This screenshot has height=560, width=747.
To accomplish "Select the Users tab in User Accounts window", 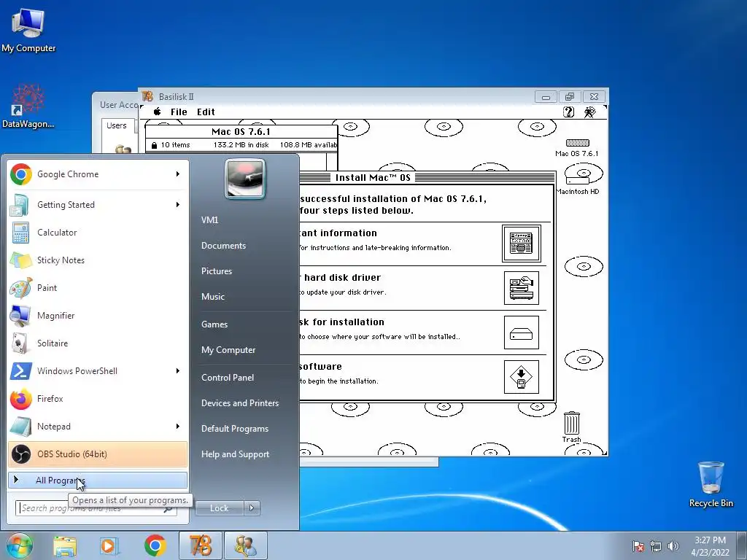I will pos(117,125).
